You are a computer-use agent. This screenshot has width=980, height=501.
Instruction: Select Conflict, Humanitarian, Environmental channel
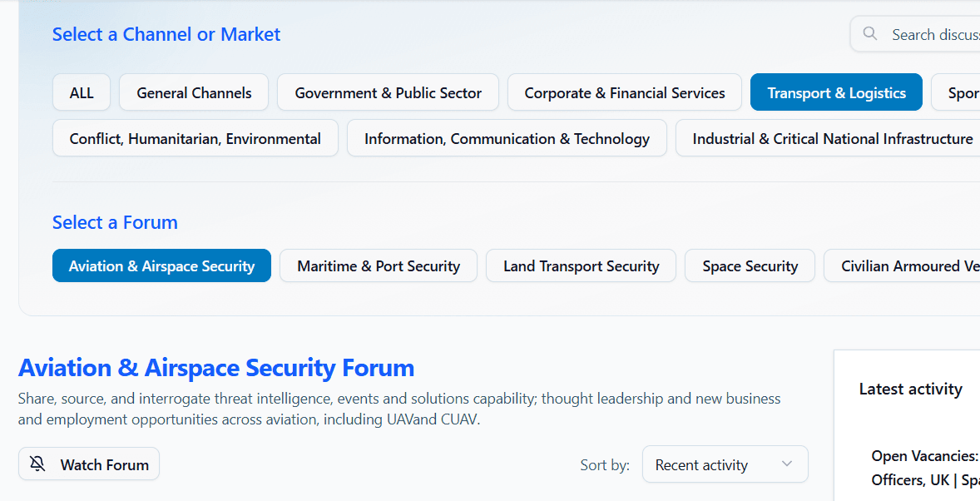pos(195,138)
